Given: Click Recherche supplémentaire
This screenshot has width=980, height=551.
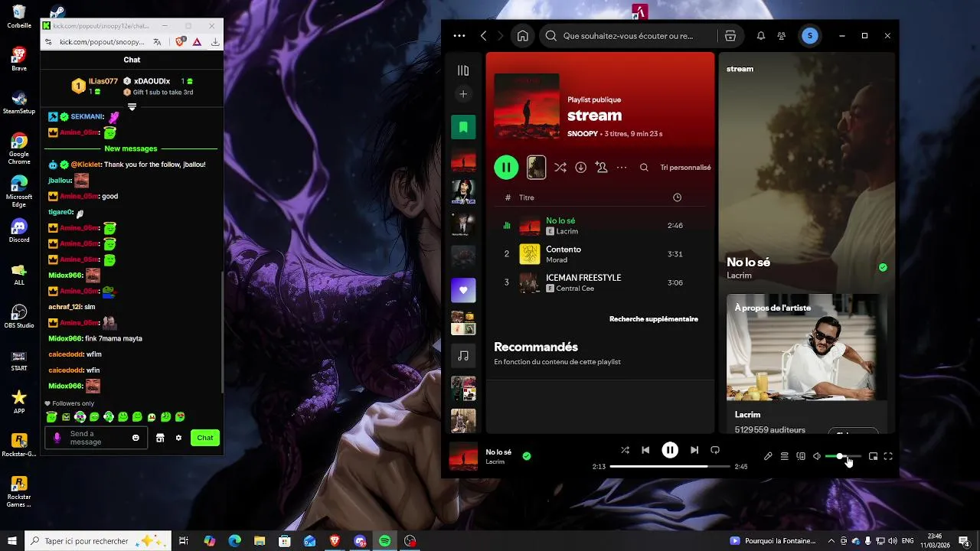Looking at the screenshot, I should tap(654, 319).
